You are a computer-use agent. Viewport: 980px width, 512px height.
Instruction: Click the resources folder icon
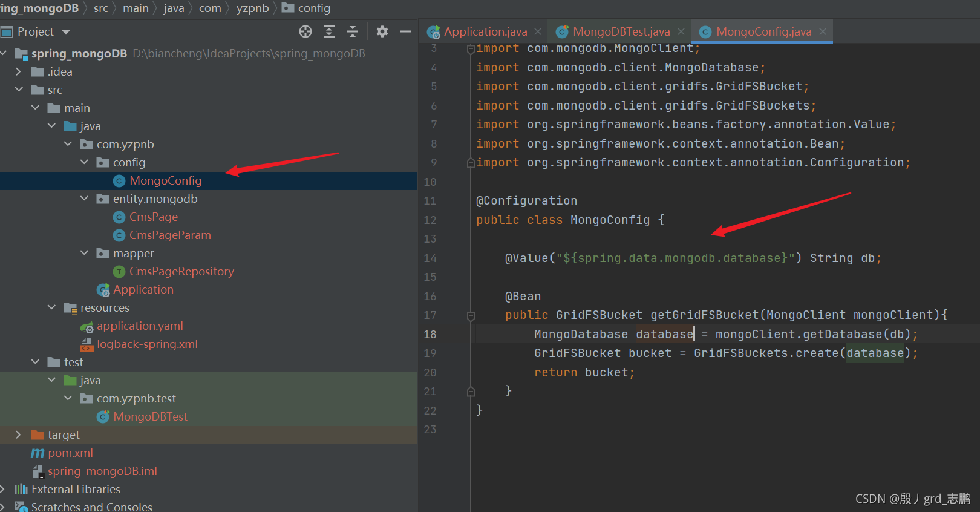(70, 308)
